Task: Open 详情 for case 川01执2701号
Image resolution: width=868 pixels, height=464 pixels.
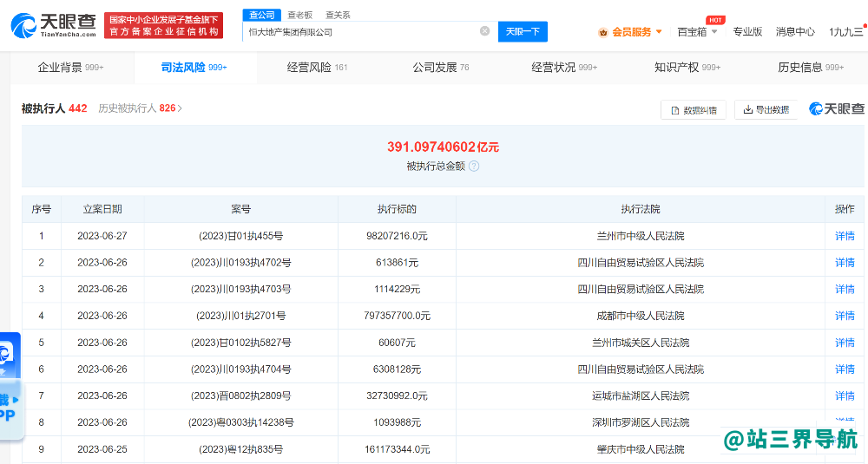Action: click(845, 316)
